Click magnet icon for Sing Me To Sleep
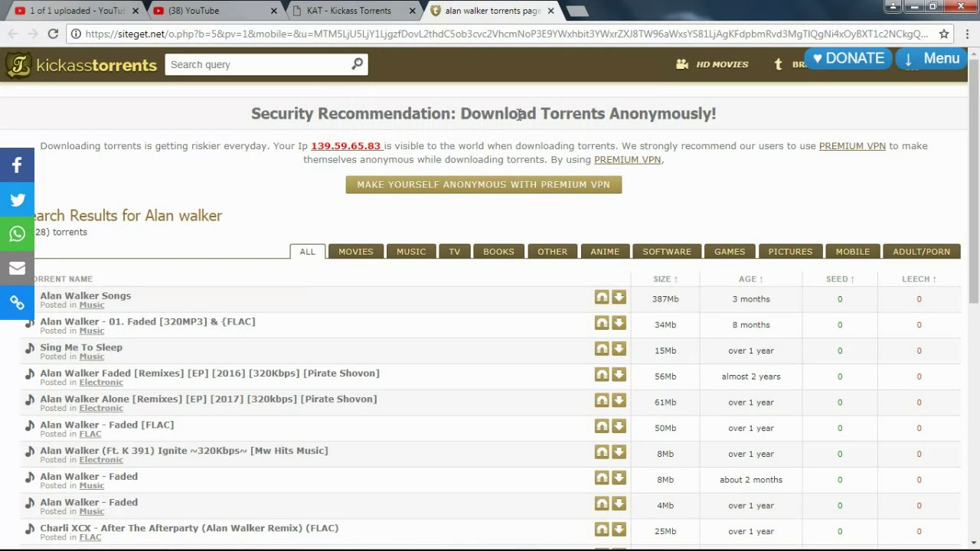This screenshot has width=980, height=551. pyautogui.click(x=602, y=349)
